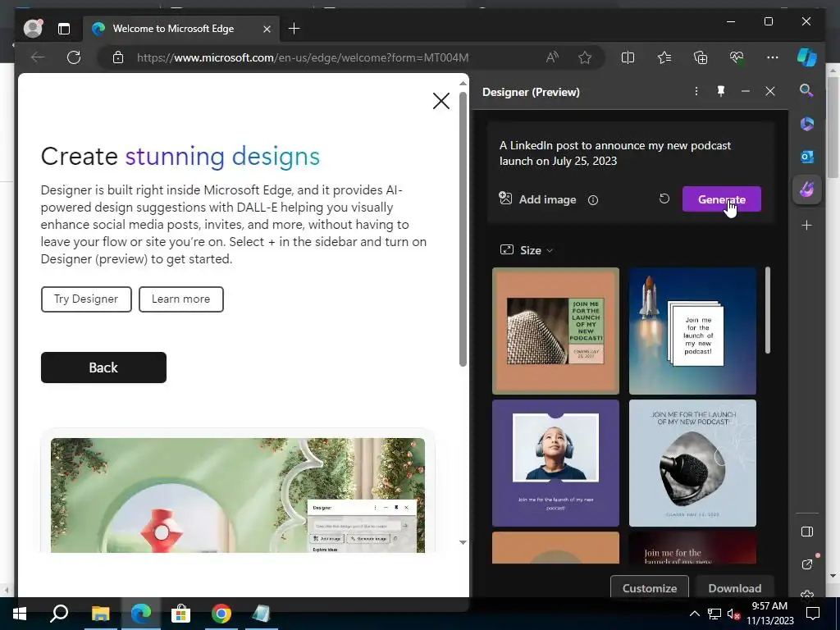This screenshot has width=840, height=630.
Task: Pin the Designer panel
Action: [721, 92]
